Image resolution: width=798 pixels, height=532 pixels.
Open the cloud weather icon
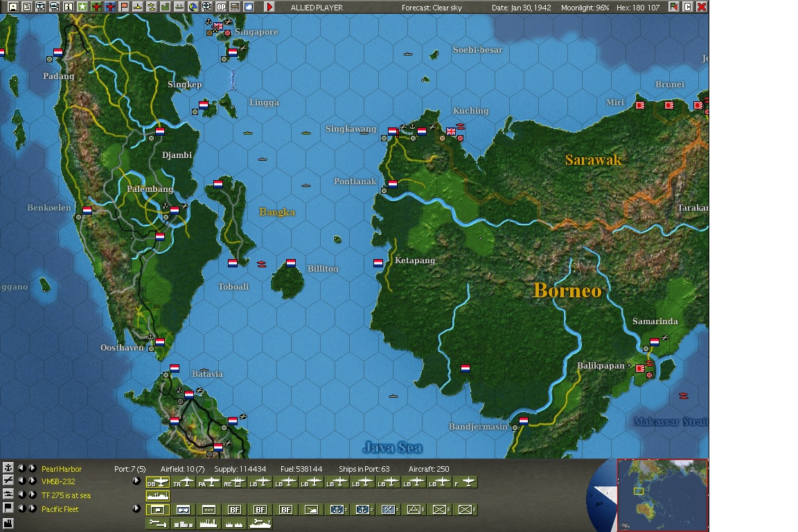coord(249,7)
